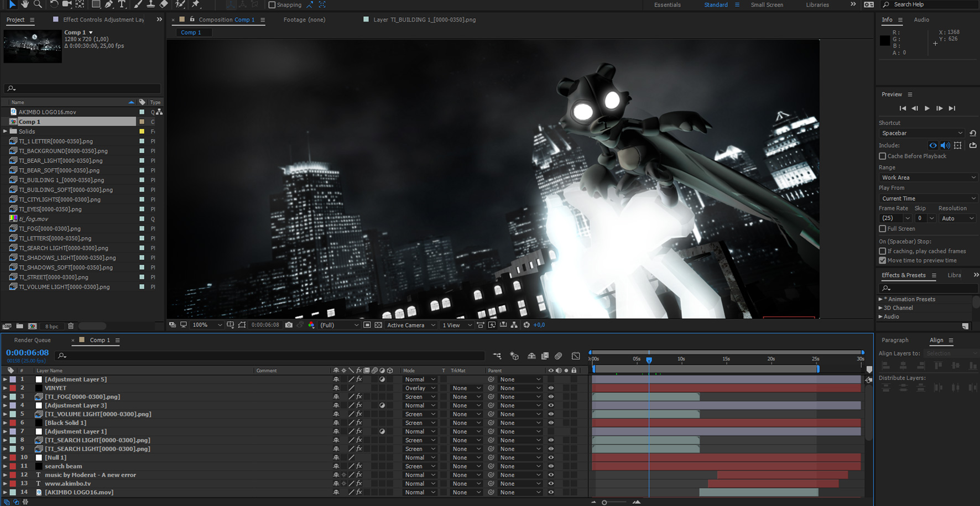Screen dimensions: 980x506
Task: Expand the Solids folder in Project
Action: [x=6, y=132]
